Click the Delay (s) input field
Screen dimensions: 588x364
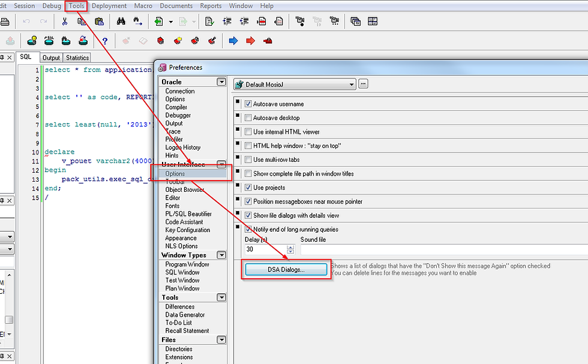click(265, 249)
